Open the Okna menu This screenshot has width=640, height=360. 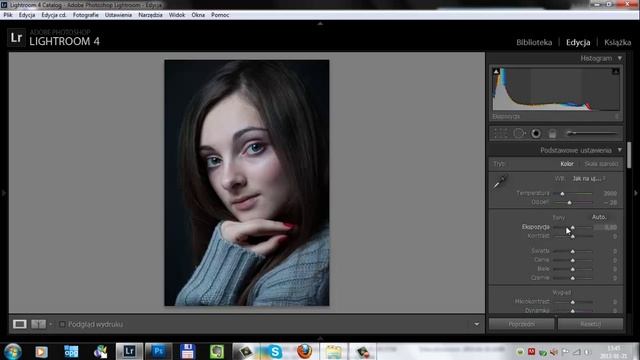pyautogui.click(x=198, y=15)
